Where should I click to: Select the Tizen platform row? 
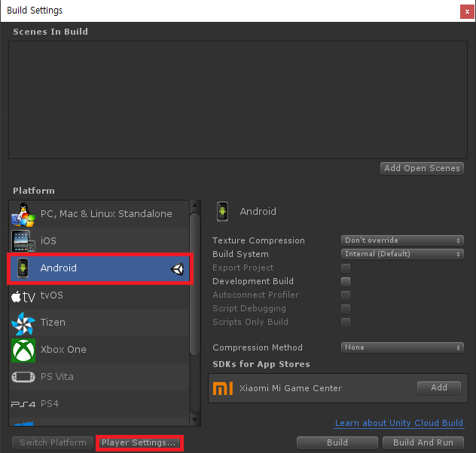pos(99,323)
